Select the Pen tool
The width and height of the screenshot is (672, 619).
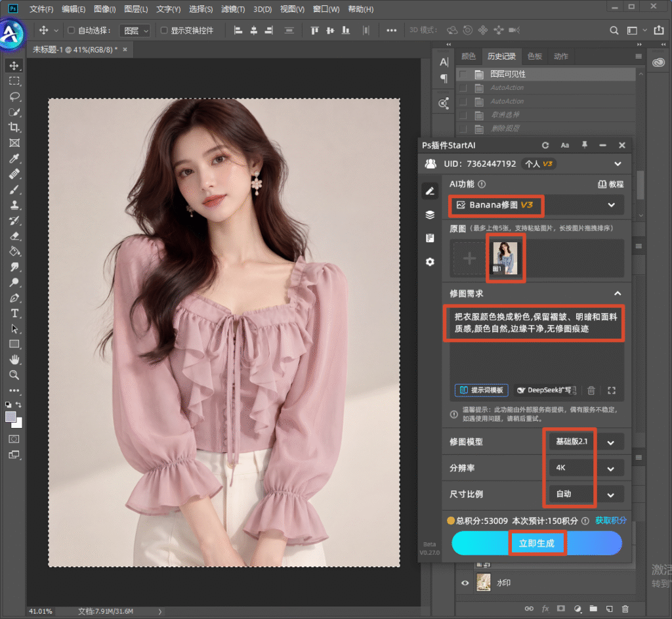[x=14, y=298]
